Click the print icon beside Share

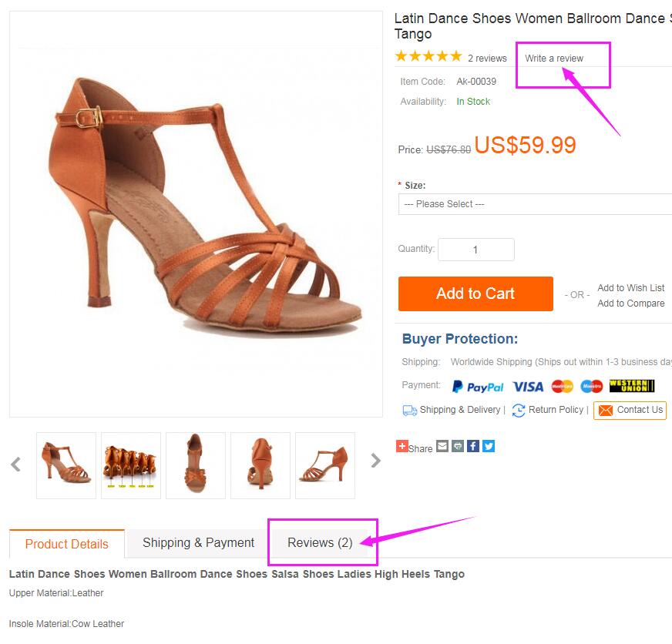(x=457, y=446)
